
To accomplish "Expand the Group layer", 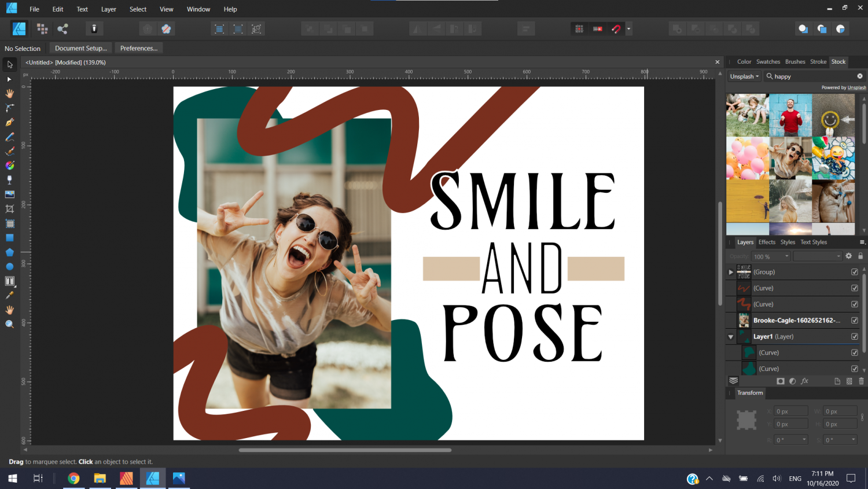I will click(x=731, y=272).
